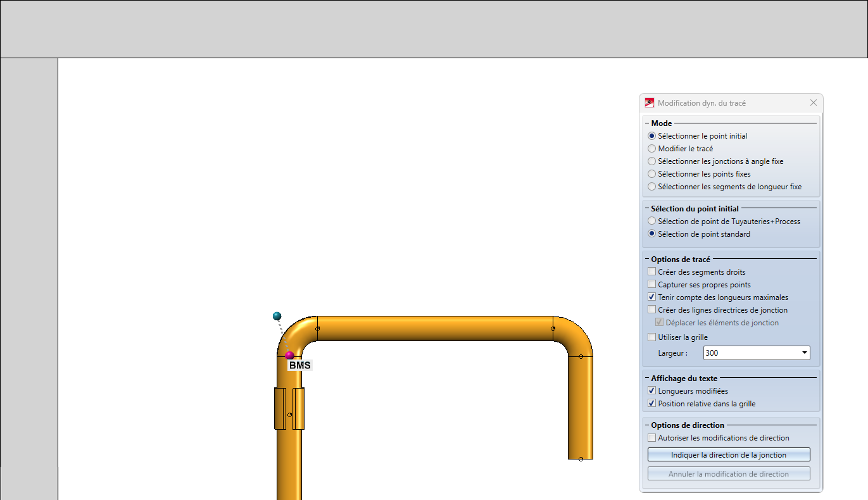Check "Capturer ses propres points"
This screenshot has width=868, height=500.
(652, 285)
